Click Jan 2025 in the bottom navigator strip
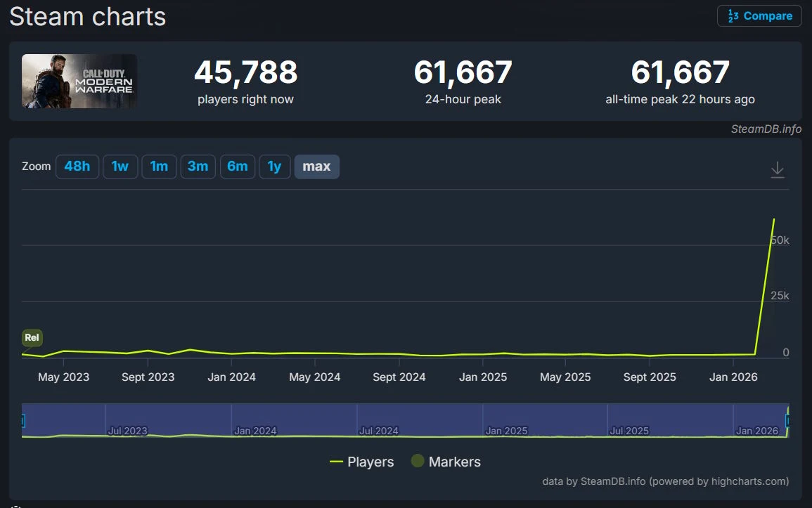Viewport: 812px width, 508px height. pyautogui.click(x=507, y=430)
